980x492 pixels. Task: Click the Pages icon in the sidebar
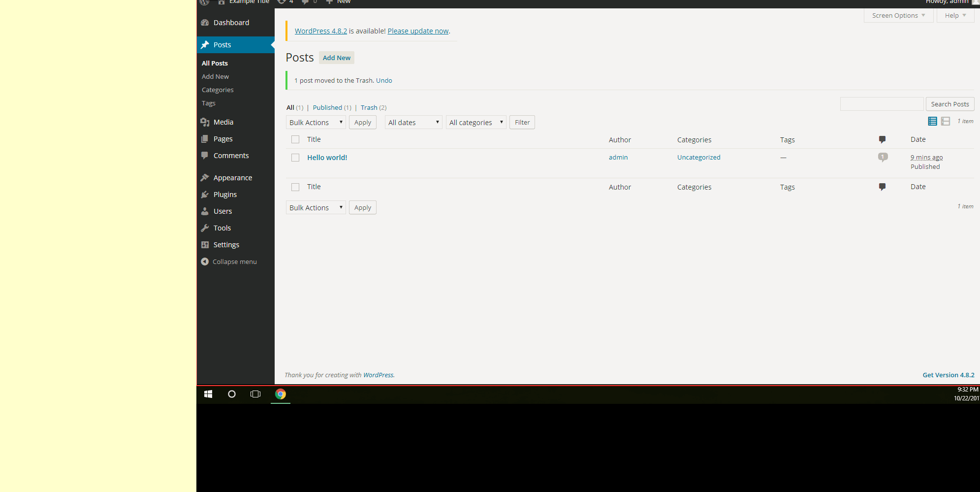pyautogui.click(x=205, y=139)
